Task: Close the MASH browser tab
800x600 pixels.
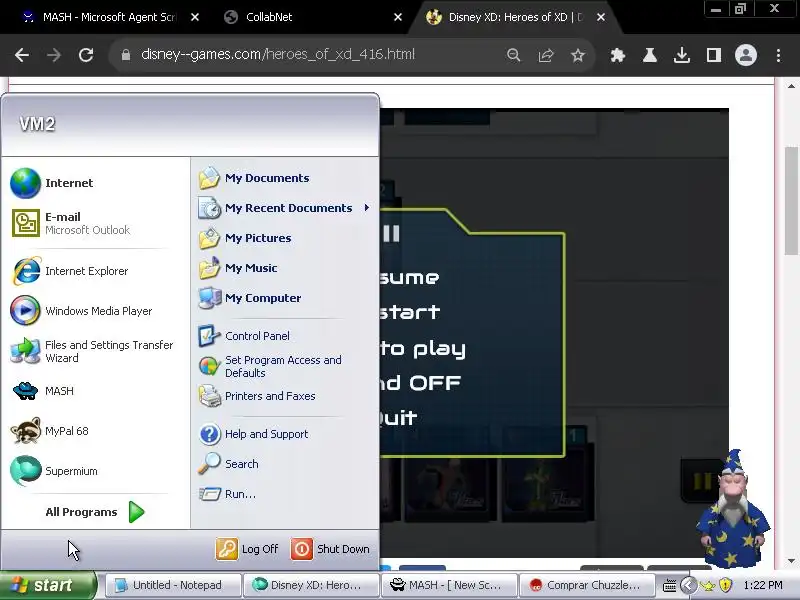Action: (195, 17)
